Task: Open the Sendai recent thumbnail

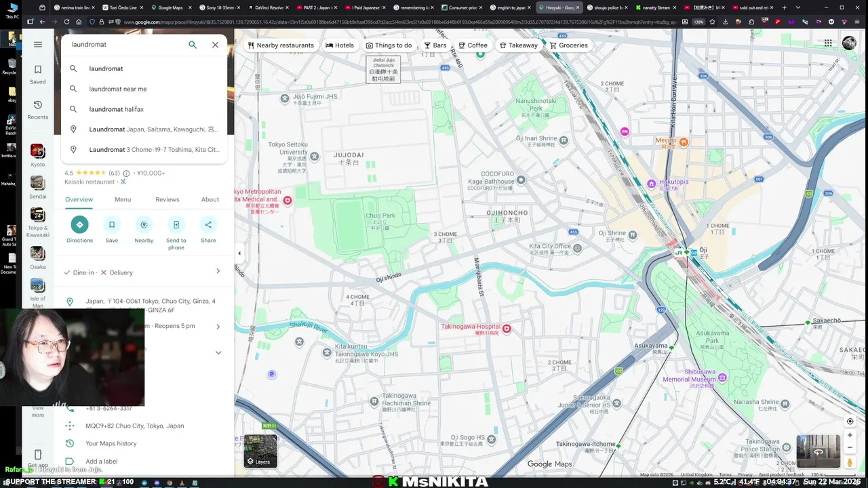Action: 38,187
